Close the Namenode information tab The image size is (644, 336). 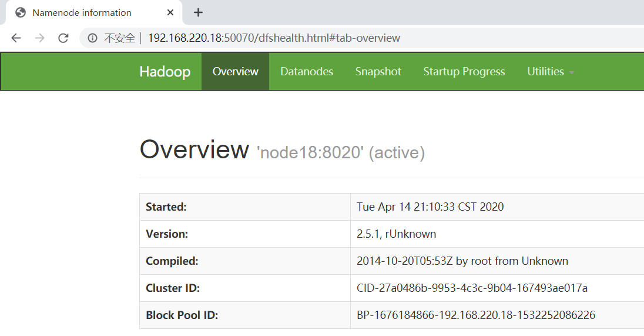[x=170, y=13]
